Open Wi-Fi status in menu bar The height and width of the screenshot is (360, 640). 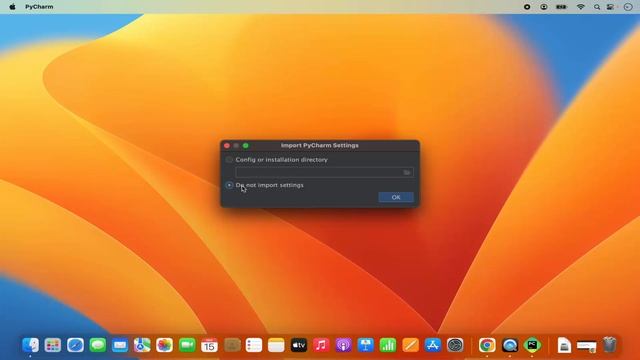coord(580,7)
